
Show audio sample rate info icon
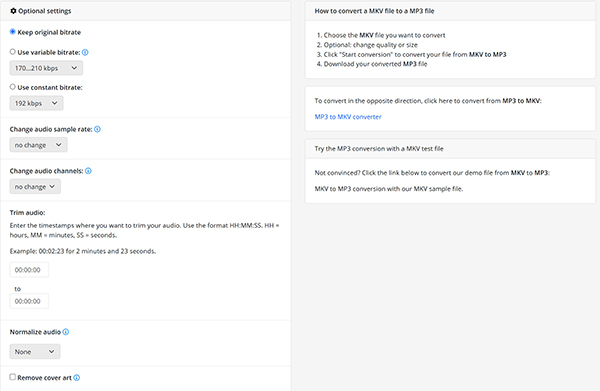(x=97, y=129)
